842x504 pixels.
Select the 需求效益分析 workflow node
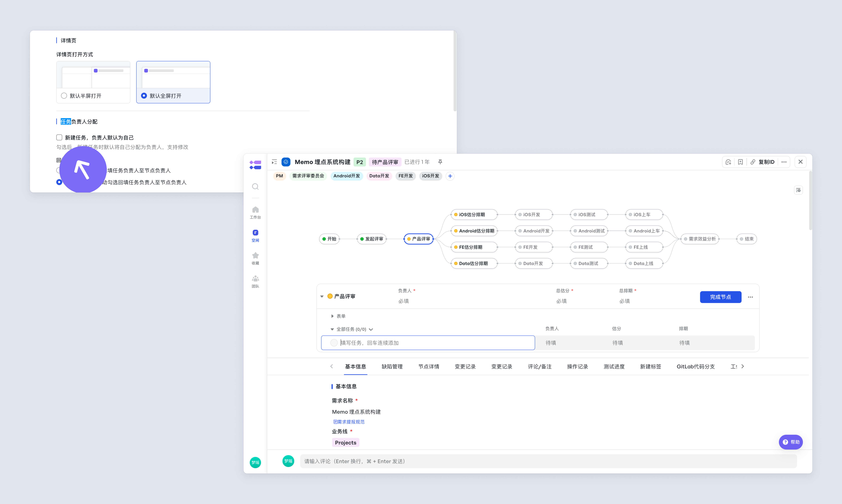[700, 239]
